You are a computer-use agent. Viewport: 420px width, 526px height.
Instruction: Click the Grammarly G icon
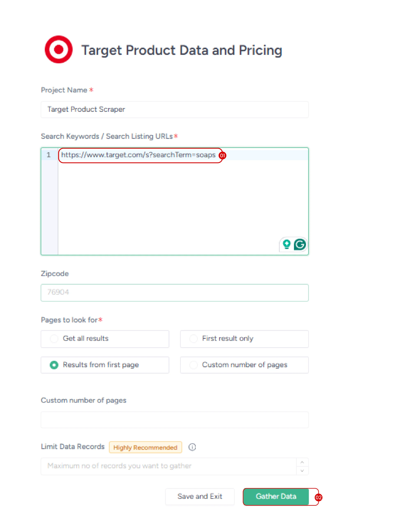[300, 245]
